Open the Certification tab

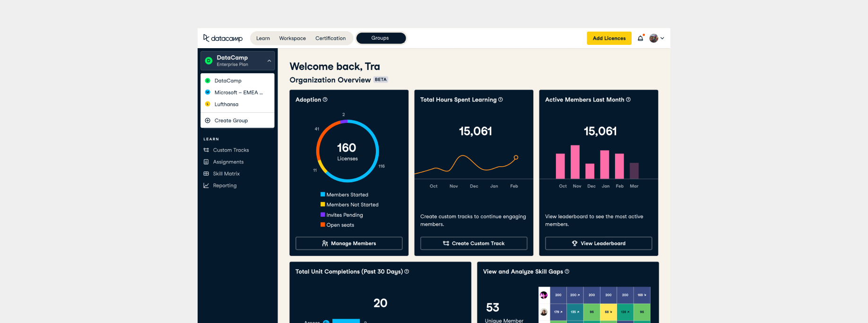click(330, 38)
